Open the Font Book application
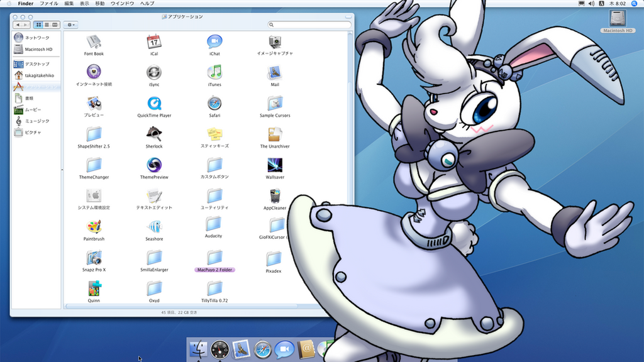 tap(94, 42)
